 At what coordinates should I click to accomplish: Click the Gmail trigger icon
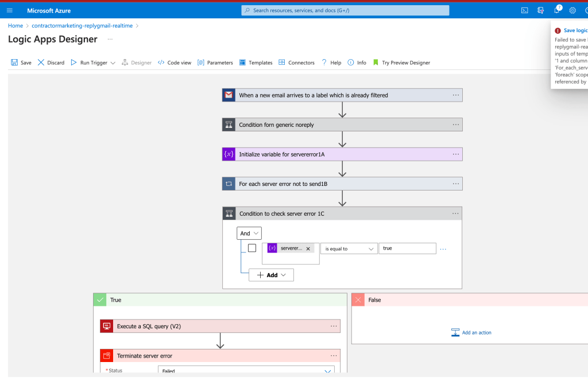(x=229, y=95)
